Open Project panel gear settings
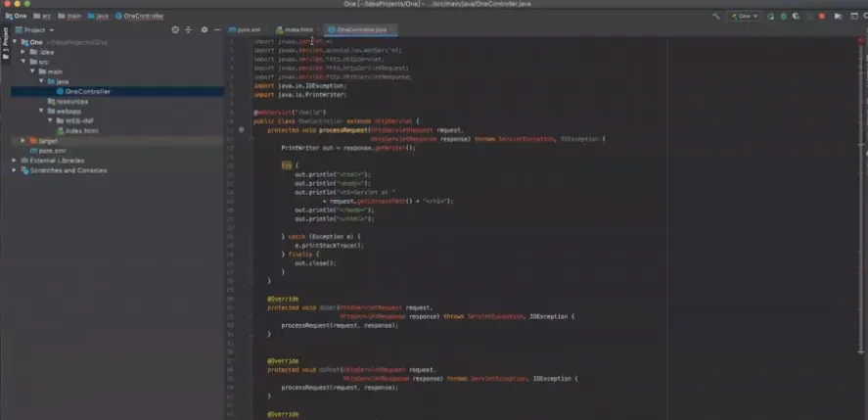This screenshot has height=420, width=868. click(205, 30)
